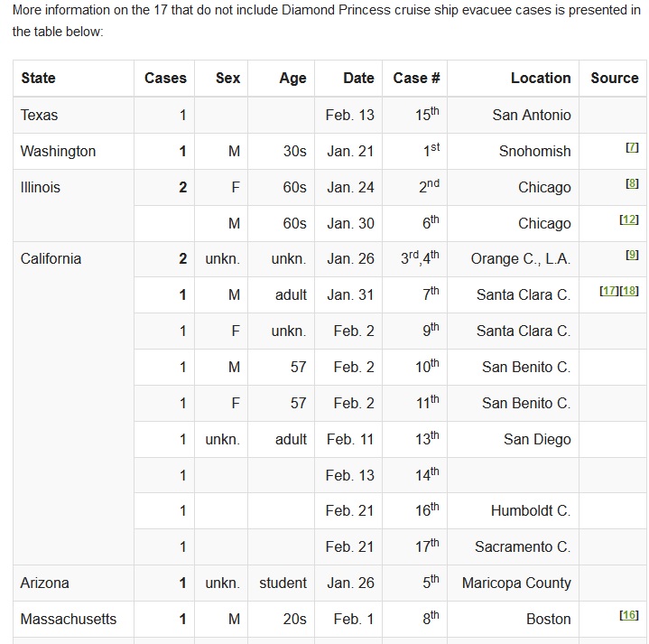649x644 pixels.
Task: Follow citation 16 for Boston
Action: [629, 615]
